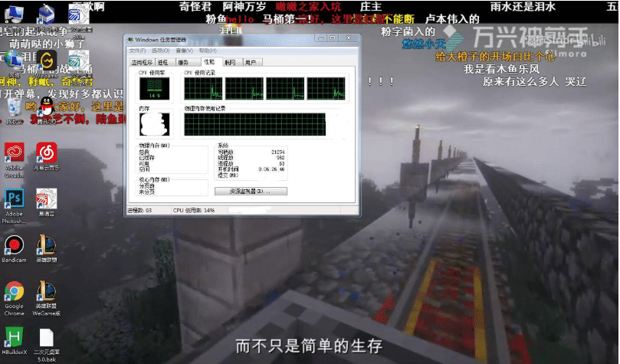620x364 pixels.
Task: Open the Recycle Bin icon
Action: 15,107
